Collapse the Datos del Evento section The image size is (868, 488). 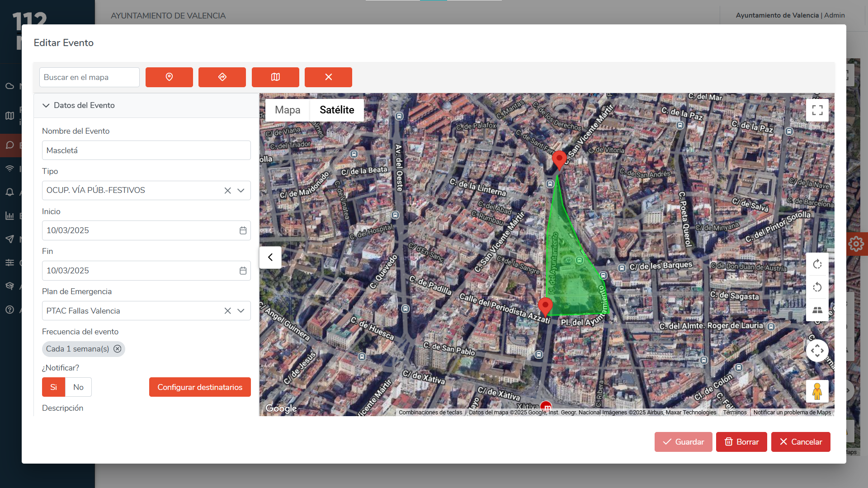46,105
